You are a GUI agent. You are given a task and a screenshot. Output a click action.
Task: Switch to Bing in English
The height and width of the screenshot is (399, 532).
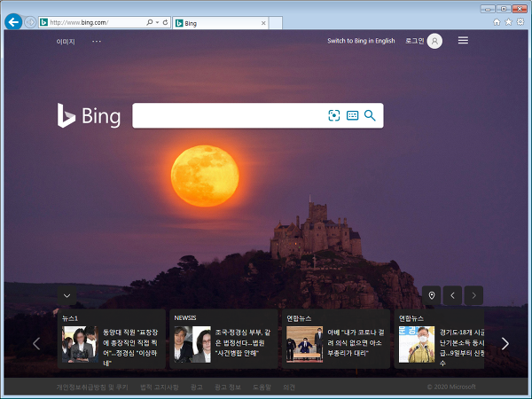(x=361, y=41)
